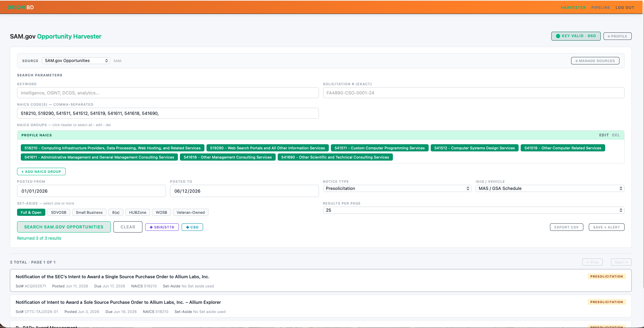
Task: Click the SBIR/STTR quick filter
Action: click(x=162, y=227)
